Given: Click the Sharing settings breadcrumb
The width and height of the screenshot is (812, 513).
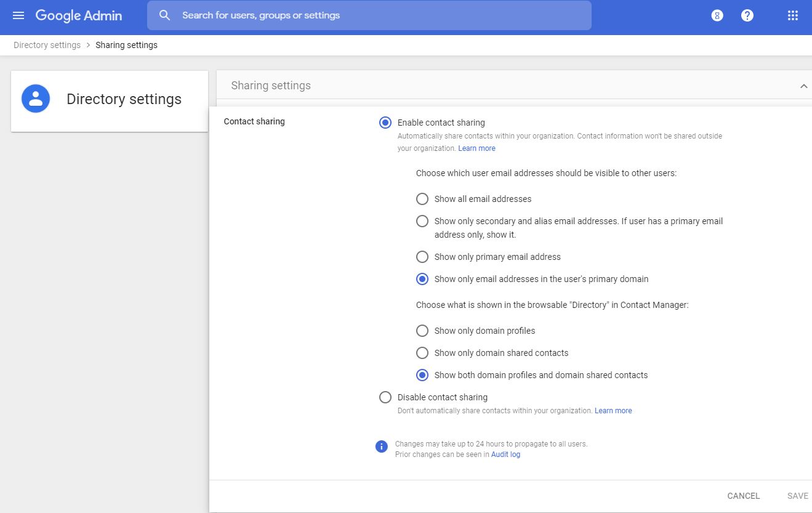Looking at the screenshot, I should pyautogui.click(x=126, y=45).
